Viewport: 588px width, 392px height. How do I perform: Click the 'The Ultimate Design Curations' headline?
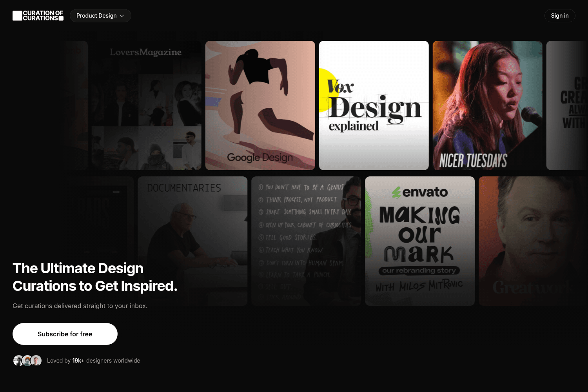[95, 277]
